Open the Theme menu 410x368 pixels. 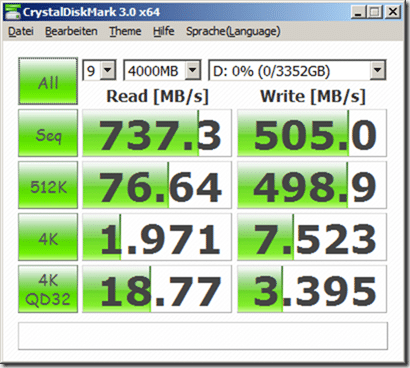pyautogui.click(x=125, y=31)
